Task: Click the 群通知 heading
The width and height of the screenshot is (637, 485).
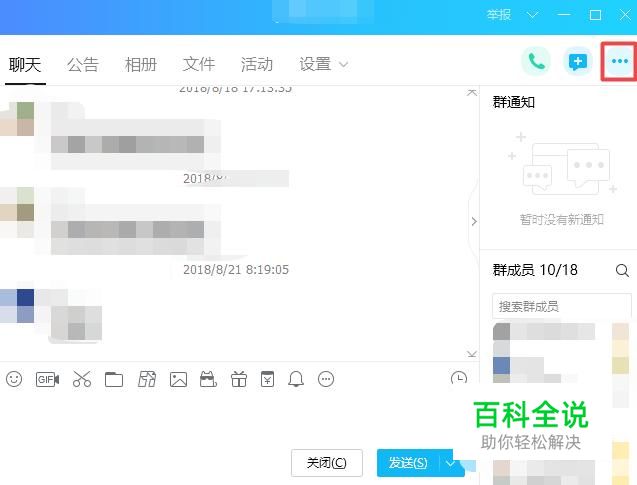Action: click(x=514, y=102)
